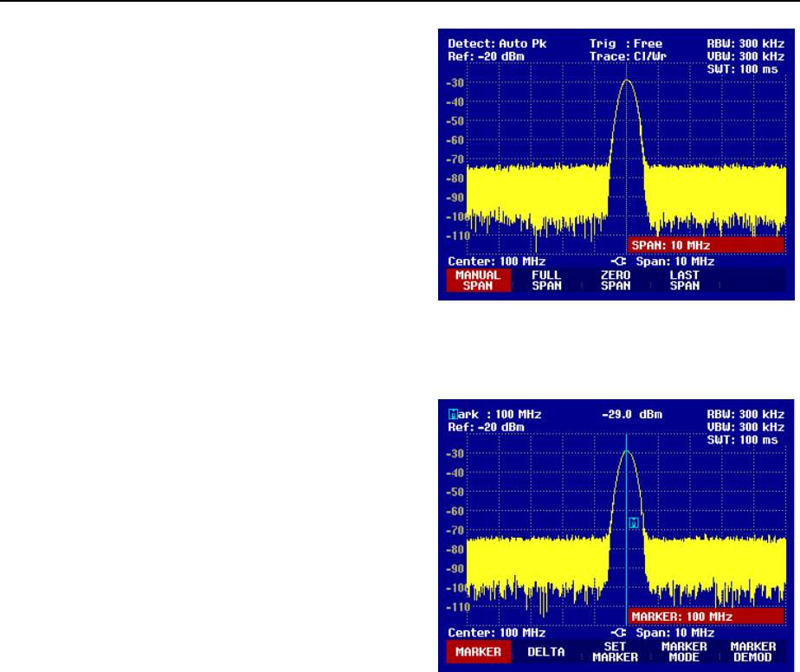
Task: Click 'RBW: 300 kHz' in the lower display
Action: (745, 414)
